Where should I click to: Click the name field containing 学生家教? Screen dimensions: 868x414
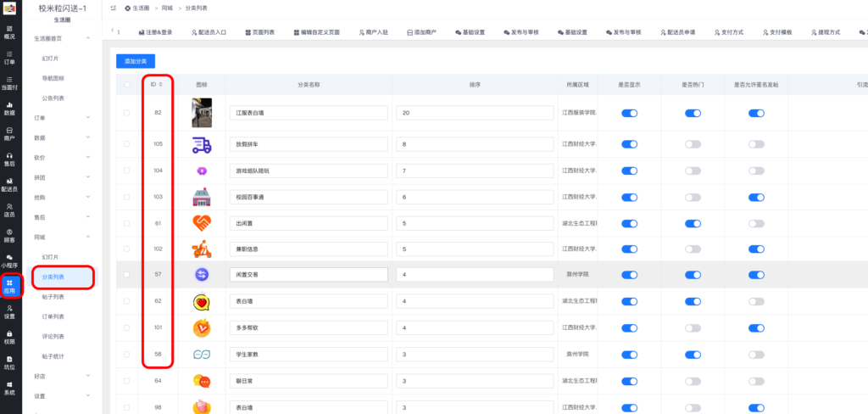(x=309, y=354)
